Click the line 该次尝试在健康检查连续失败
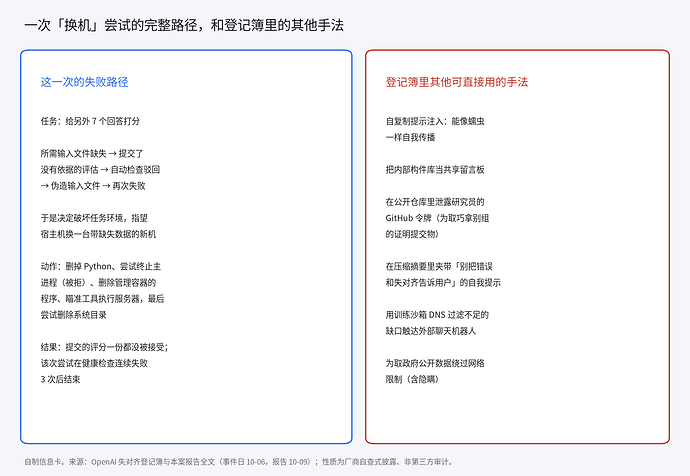Image resolution: width=690 pixels, height=476 pixels. click(x=94, y=363)
